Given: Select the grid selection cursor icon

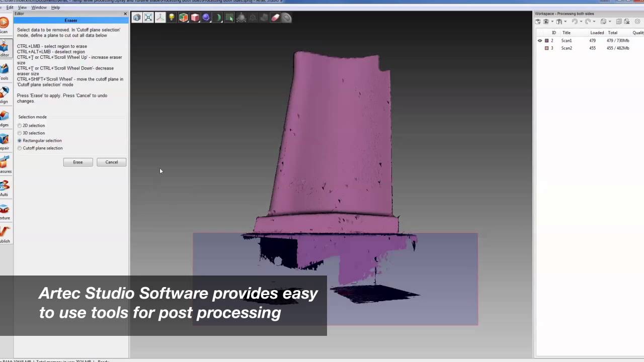Looking at the screenshot, I should pyautogui.click(x=229, y=18).
